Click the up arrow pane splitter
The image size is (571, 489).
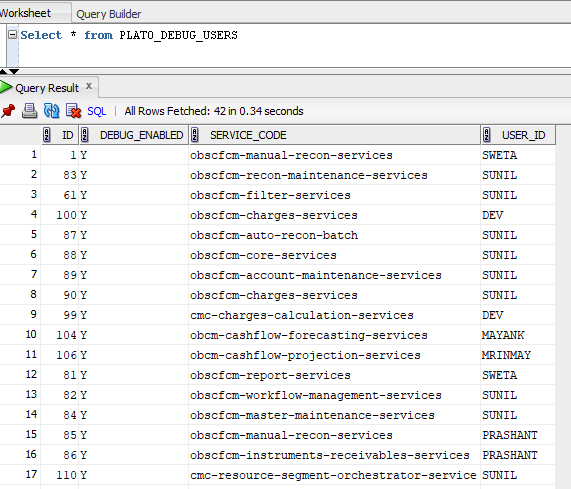coord(3,71)
